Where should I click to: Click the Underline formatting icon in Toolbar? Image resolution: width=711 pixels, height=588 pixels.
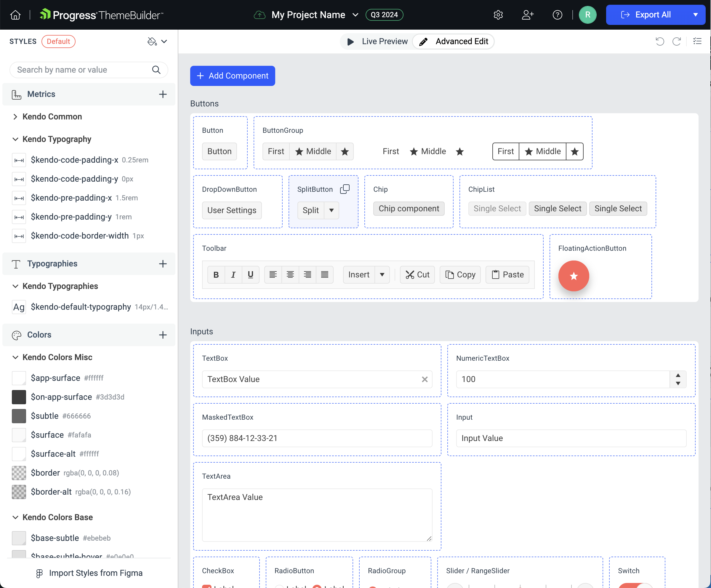[x=250, y=275]
